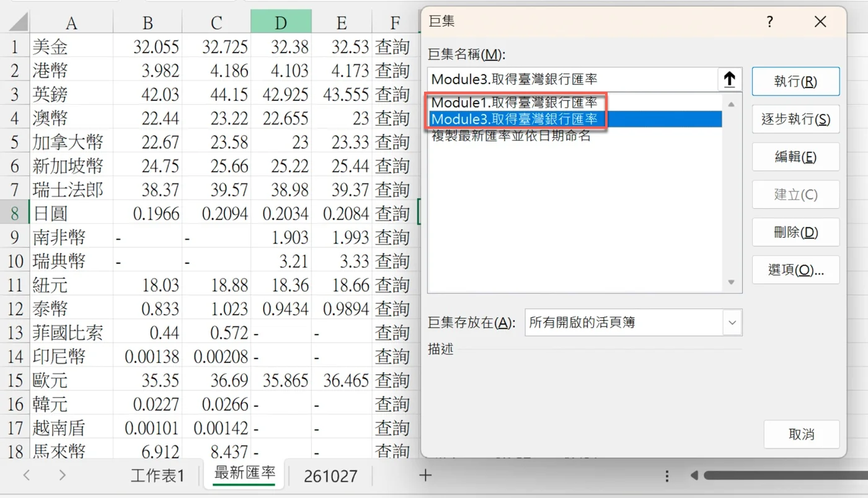Switch to the 工作表1 sheet tab
Image resolution: width=868 pixels, height=498 pixels.
coord(157,476)
